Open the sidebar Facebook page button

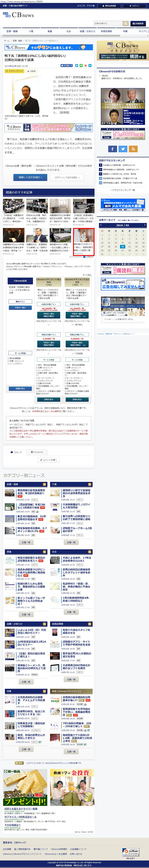[x=113, y=149]
